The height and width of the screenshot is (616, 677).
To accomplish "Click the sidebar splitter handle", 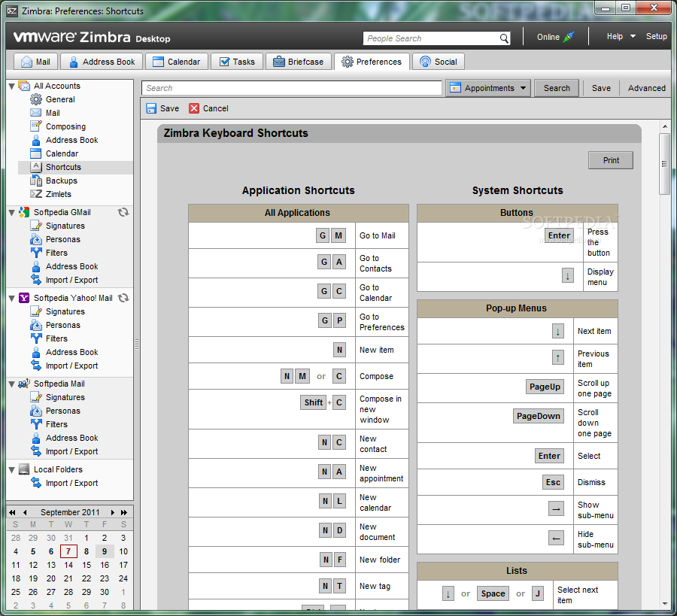I will pos(137,344).
